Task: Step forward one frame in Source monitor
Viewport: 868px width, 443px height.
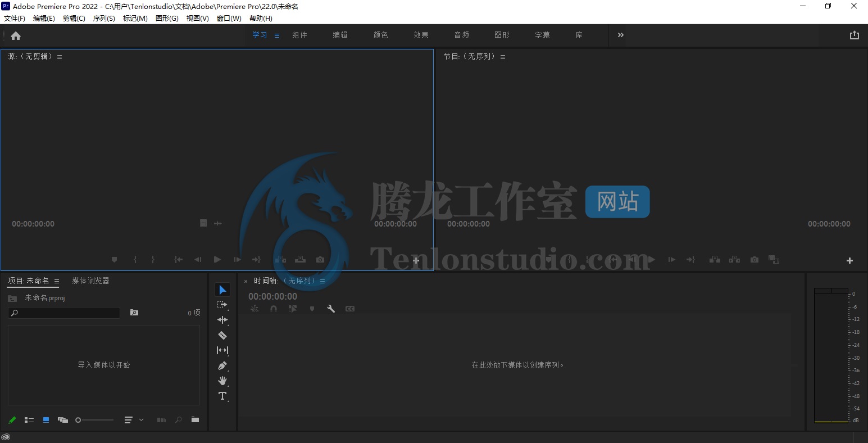Action: point(237,259)
